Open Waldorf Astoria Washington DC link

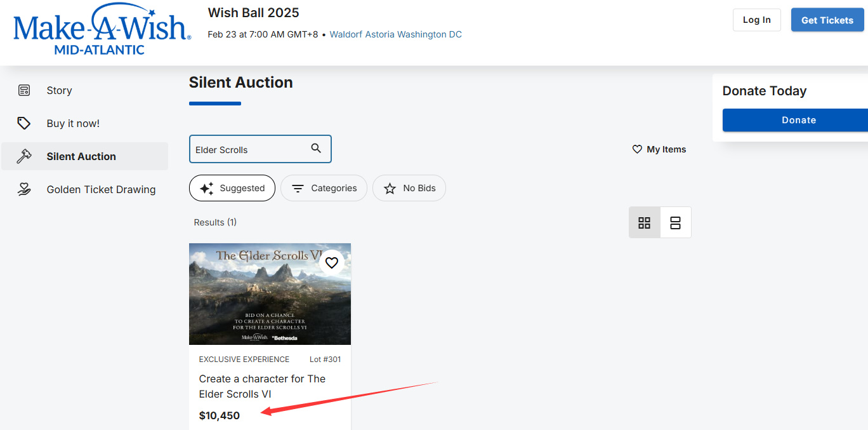pos(396,34)
